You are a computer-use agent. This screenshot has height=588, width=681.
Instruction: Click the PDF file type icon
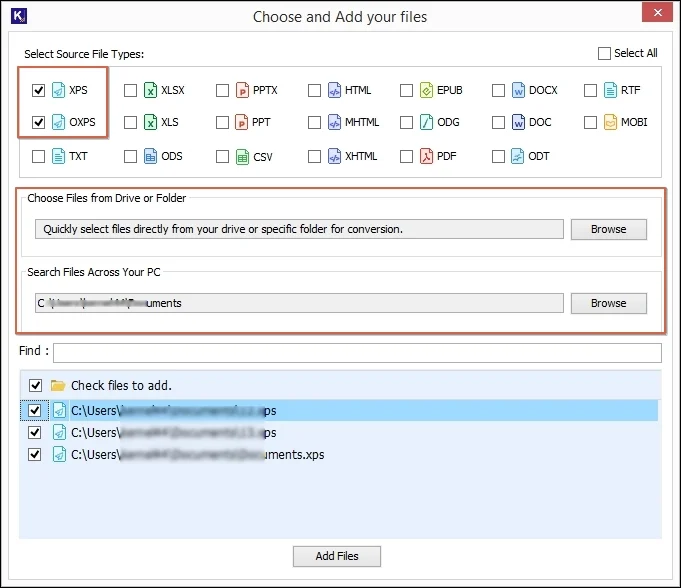(x=426, y=156)
